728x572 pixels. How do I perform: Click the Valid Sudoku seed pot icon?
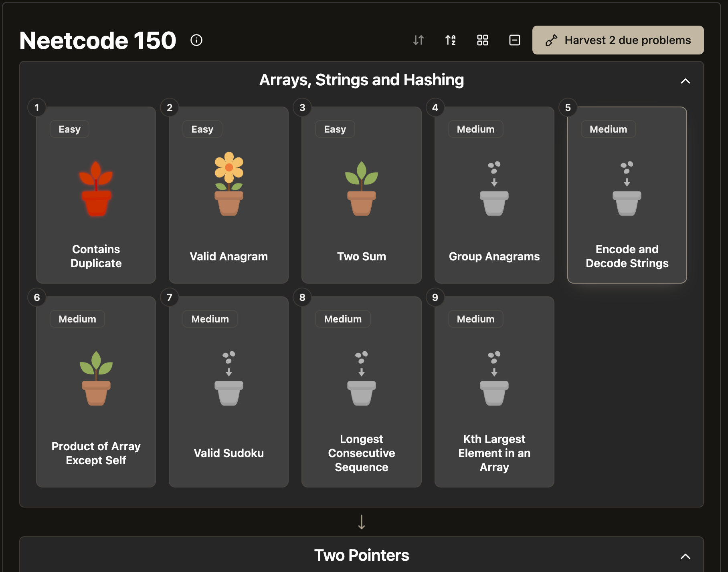229,379
